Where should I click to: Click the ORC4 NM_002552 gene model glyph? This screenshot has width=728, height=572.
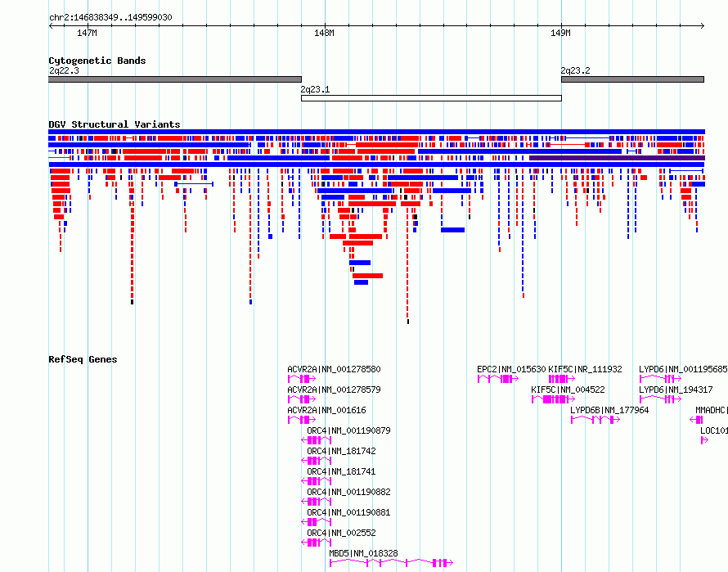[x=317, y=543]
